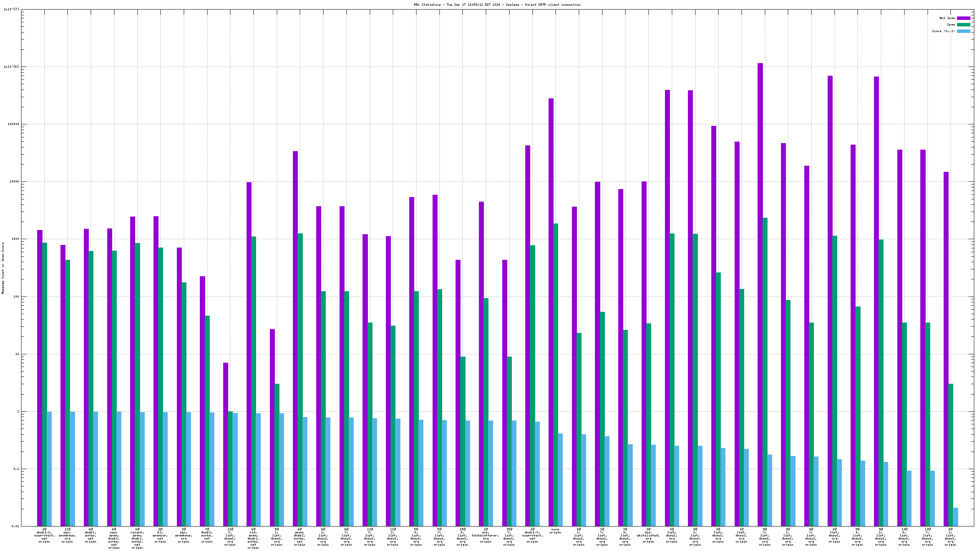Click the purple Not Spam legend swatch
Screen dimensions: 980x551
[963, 18]
